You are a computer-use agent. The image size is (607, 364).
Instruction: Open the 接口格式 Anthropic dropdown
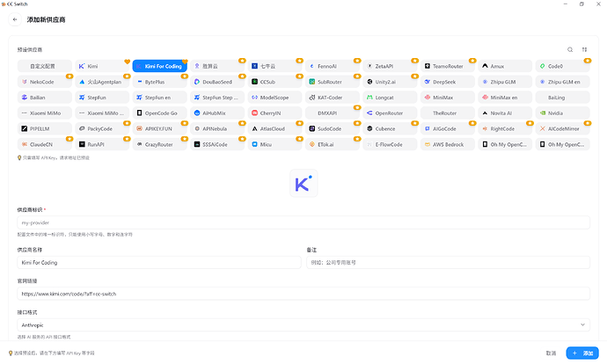coord(303,325)
